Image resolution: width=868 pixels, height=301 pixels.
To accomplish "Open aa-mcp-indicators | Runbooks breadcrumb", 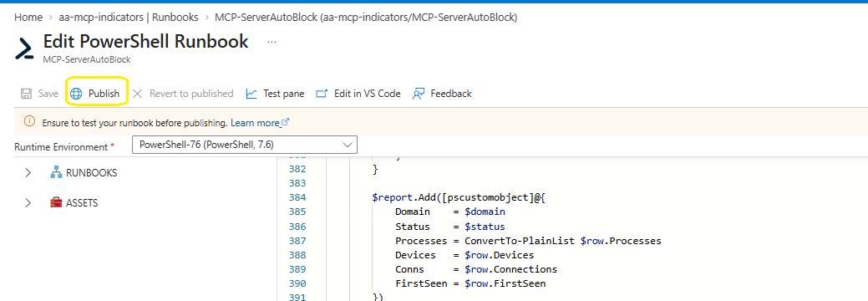I will pyautogui.click(x=129, y=18).
